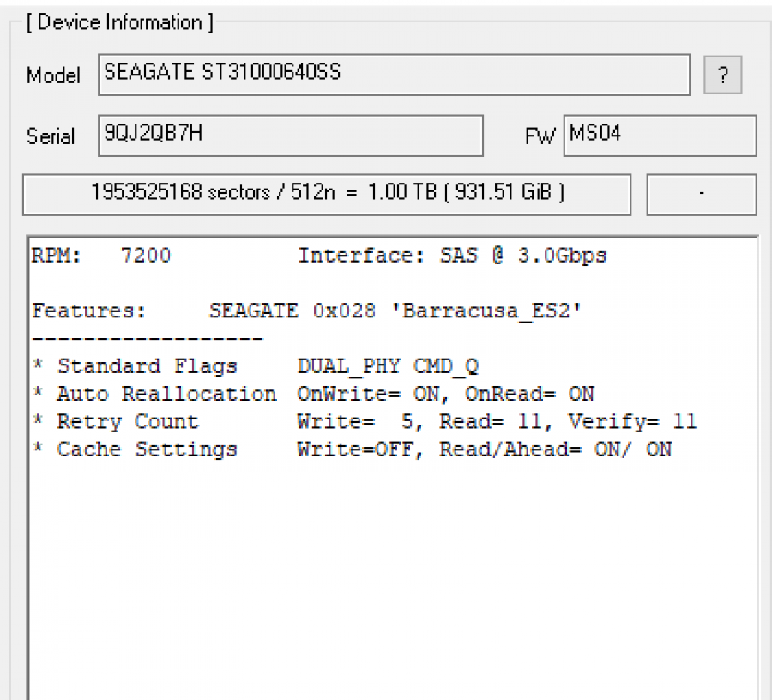Select the Features SEAGATE Barracusa_ES2 line

click(x=307, y=311)
